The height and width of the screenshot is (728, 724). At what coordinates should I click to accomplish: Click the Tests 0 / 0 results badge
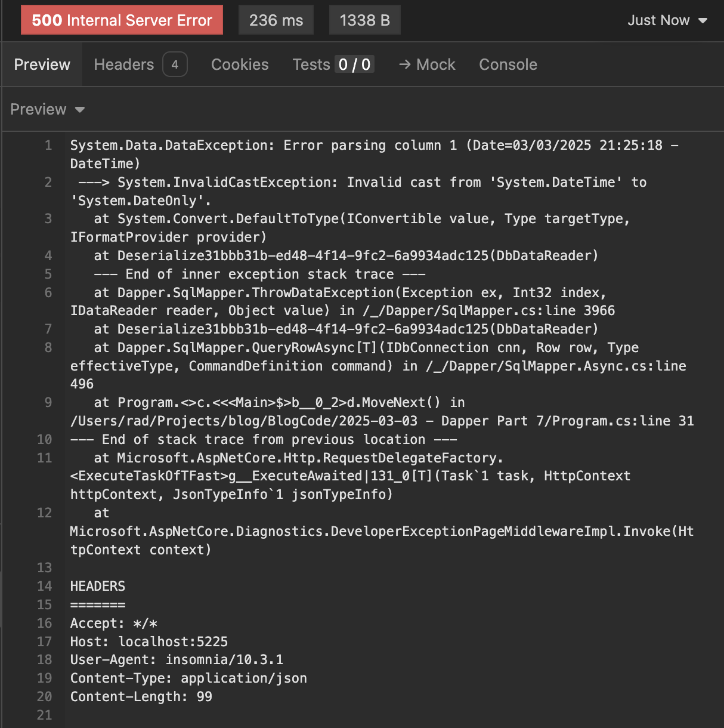pyautogui.click(x=354, y=64)
